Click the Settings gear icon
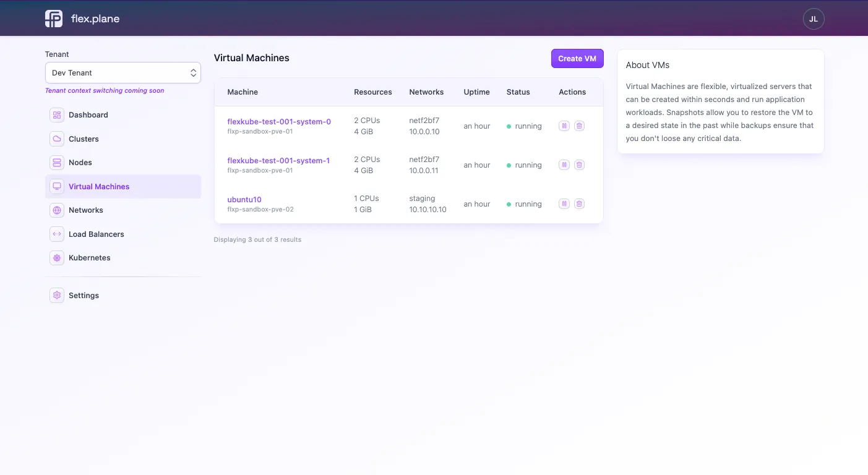This screenshot has width=868, height=475. [57, 296]
